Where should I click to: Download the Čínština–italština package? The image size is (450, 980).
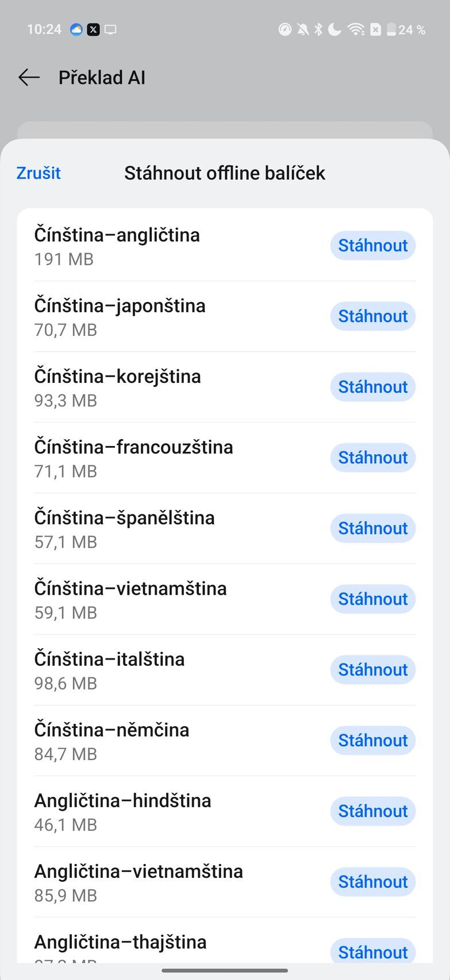(x=372, y=669)
